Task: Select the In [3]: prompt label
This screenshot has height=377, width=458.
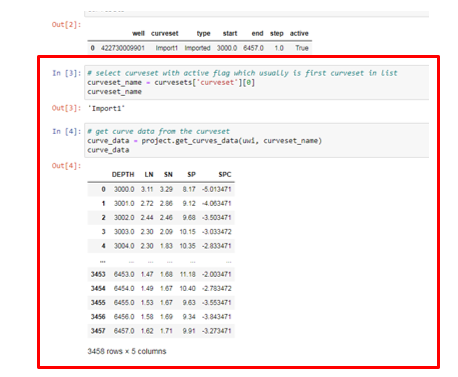Action: tap(66, 73)
